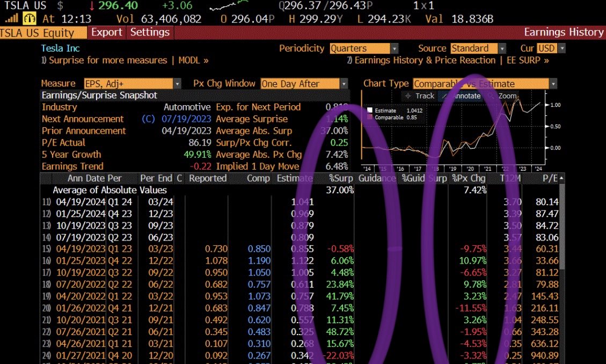
Task: Click the Implied 1 Day Move value 6.48%
Action: (x=337, y=166)
